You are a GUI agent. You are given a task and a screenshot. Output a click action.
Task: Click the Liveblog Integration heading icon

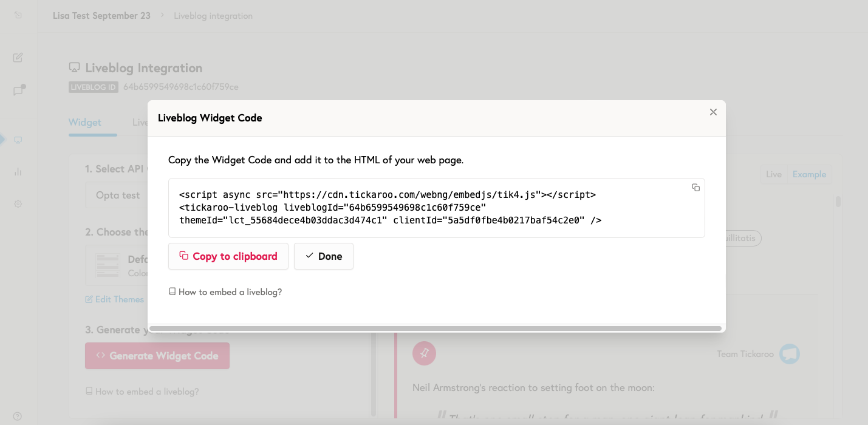[x=74, y=67]
